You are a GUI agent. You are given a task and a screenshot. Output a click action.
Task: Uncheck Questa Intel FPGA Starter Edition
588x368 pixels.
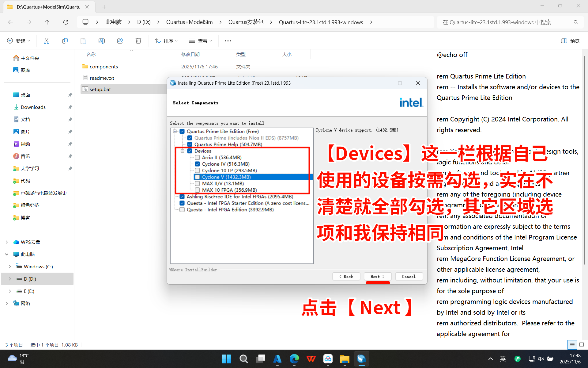point(182,203)
